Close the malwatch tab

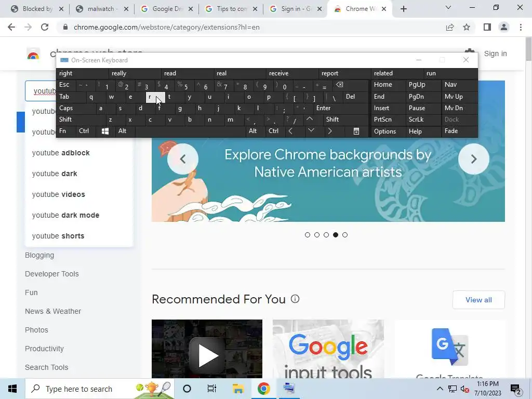click(x=126, y=9)
